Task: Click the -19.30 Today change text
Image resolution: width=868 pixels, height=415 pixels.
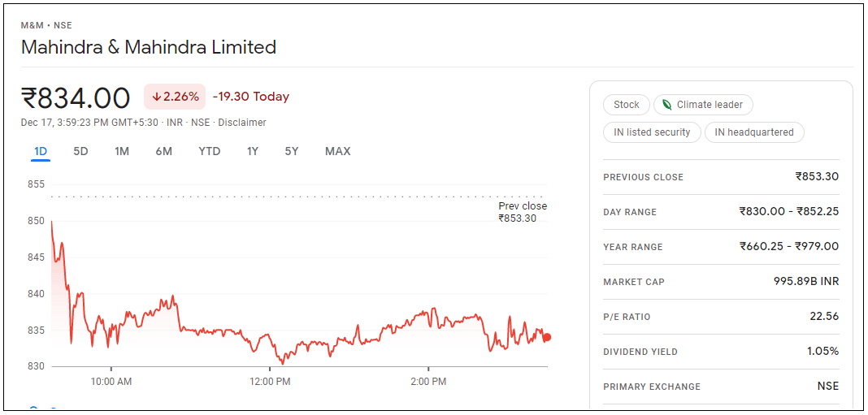Action: pyautogui.click(x=251, y=97)
